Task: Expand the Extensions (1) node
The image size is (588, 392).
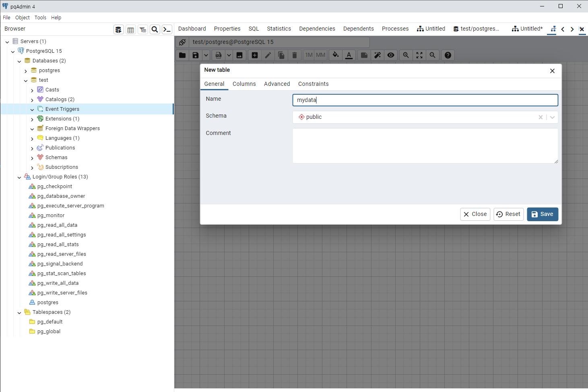Action: pos(32,119)
